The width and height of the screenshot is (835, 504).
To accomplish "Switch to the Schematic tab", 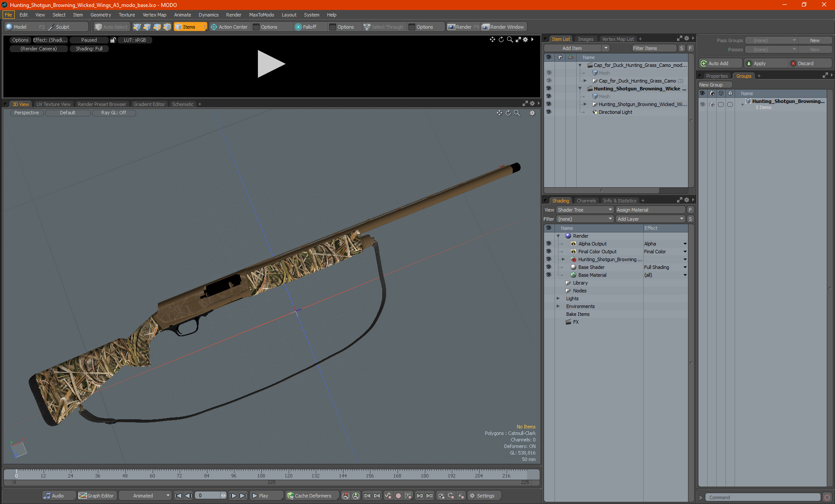I will [x=183, y=104].
